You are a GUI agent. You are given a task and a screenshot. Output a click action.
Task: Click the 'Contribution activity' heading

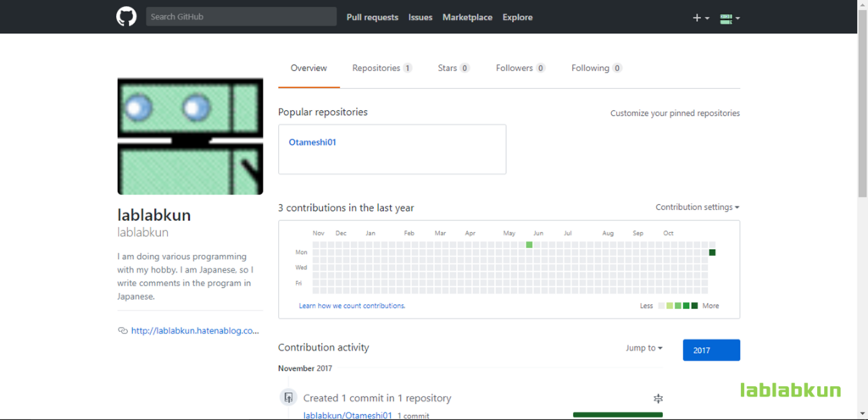click(x=323, y=348)
